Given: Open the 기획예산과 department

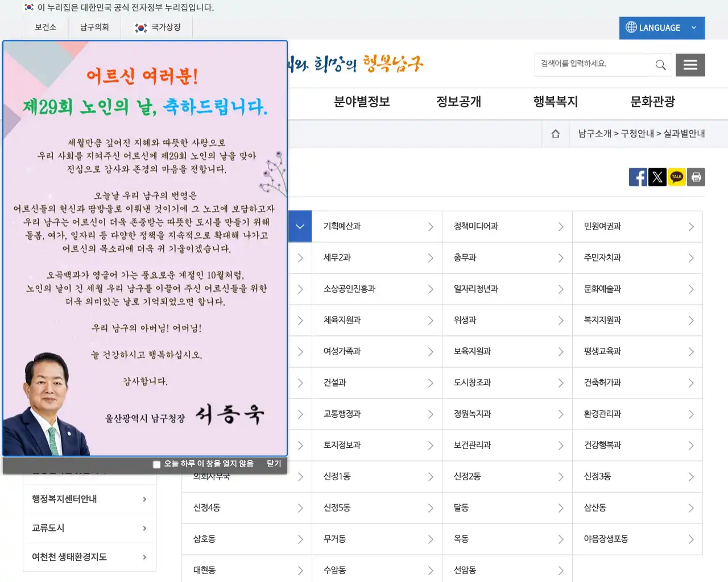Looking at the screenshot, I should pos(377,226).
